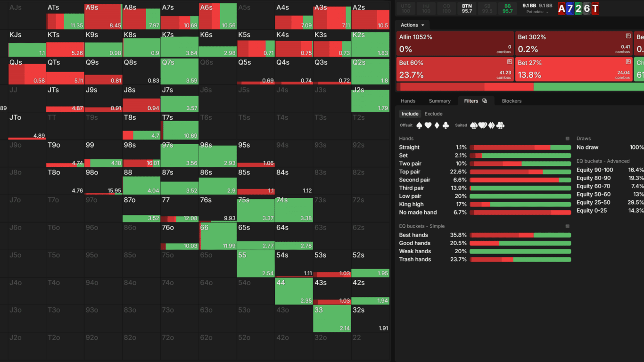The height and width of the screenshot is (362, 644).
Task: Filter by No draw row
Action: point(610,148)
